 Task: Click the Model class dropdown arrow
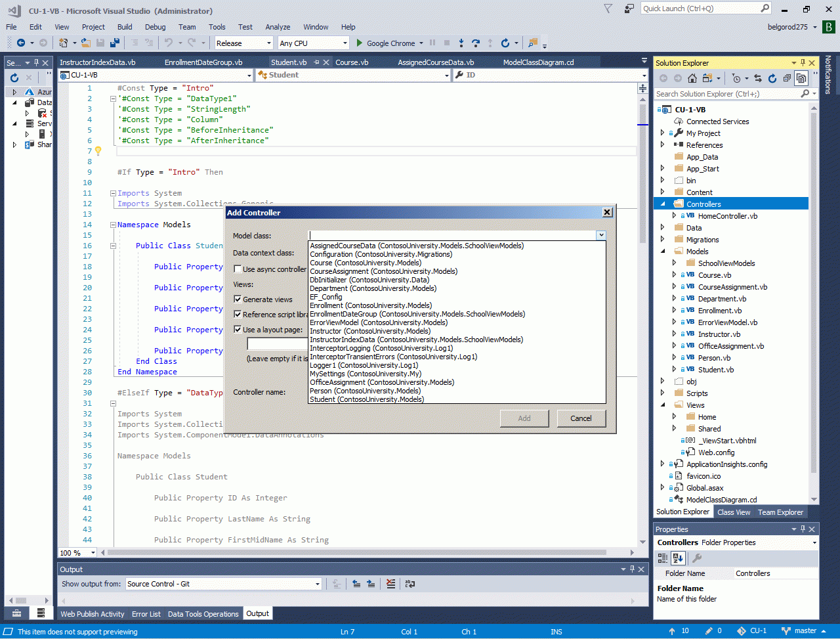pyautogui.click(x=600, y=235)
